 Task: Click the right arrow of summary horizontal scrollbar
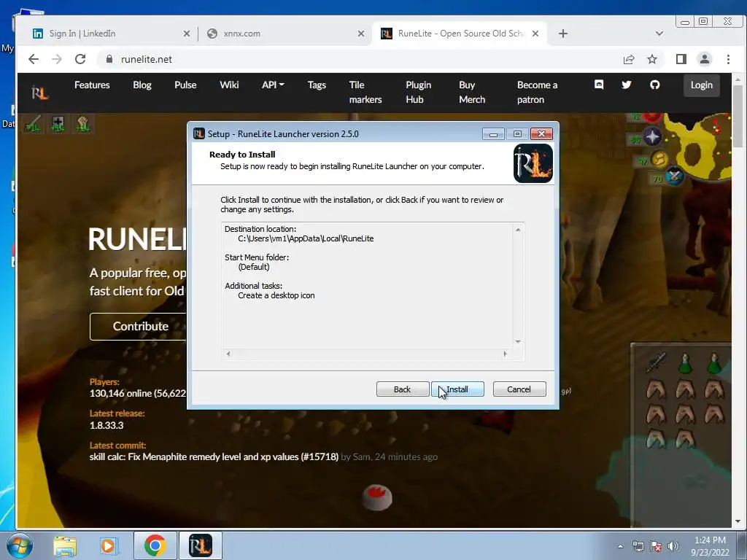505,354
